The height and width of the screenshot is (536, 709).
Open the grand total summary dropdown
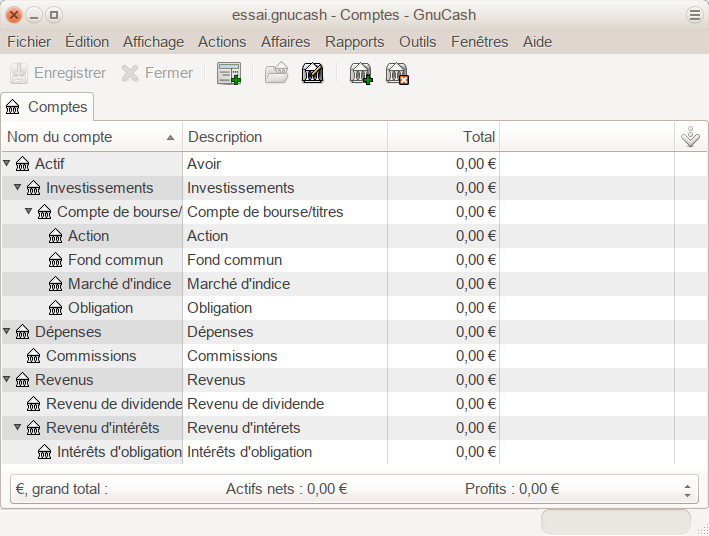[687, 490]
